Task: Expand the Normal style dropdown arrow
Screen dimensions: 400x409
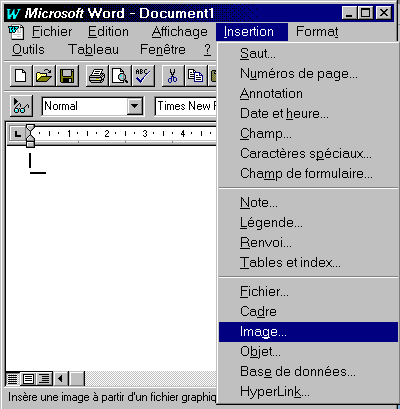Action: coord(135,106)
